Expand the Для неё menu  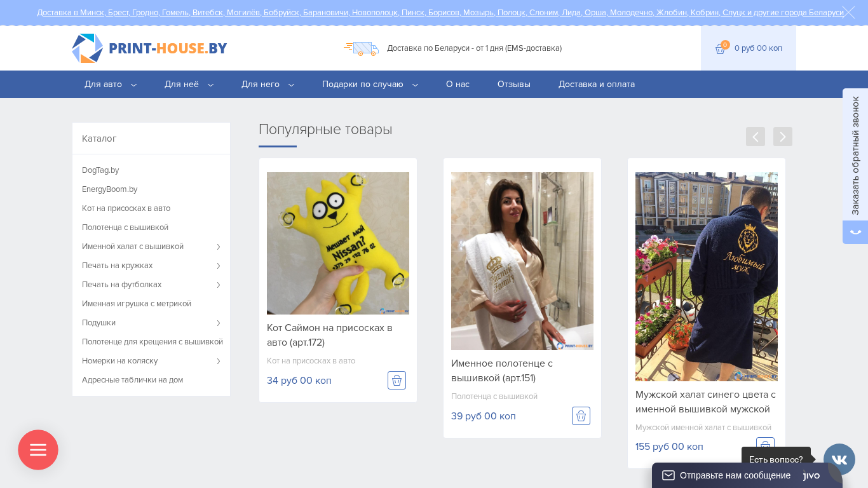189,85
